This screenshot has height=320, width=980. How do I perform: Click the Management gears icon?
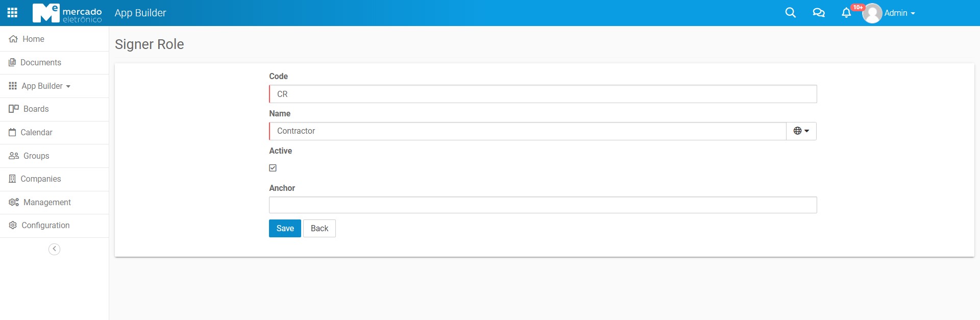14,203
